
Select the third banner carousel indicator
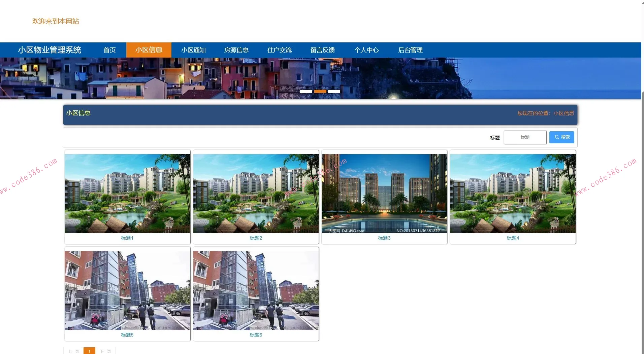(334, 91)
